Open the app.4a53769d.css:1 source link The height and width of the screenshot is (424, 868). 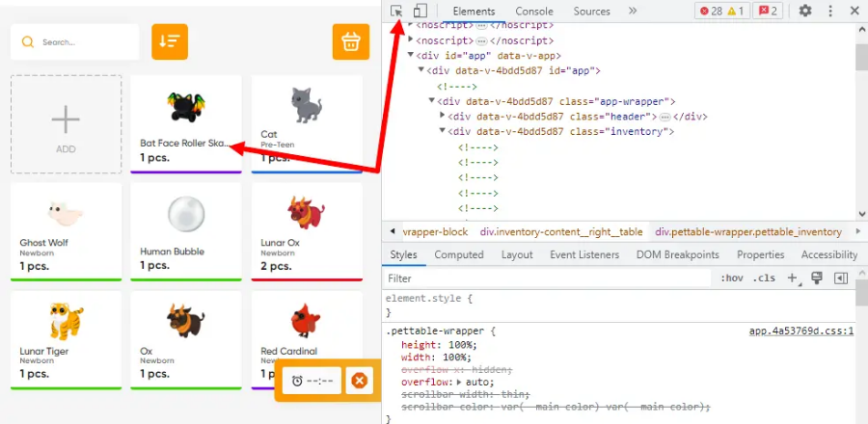point(801,331)
